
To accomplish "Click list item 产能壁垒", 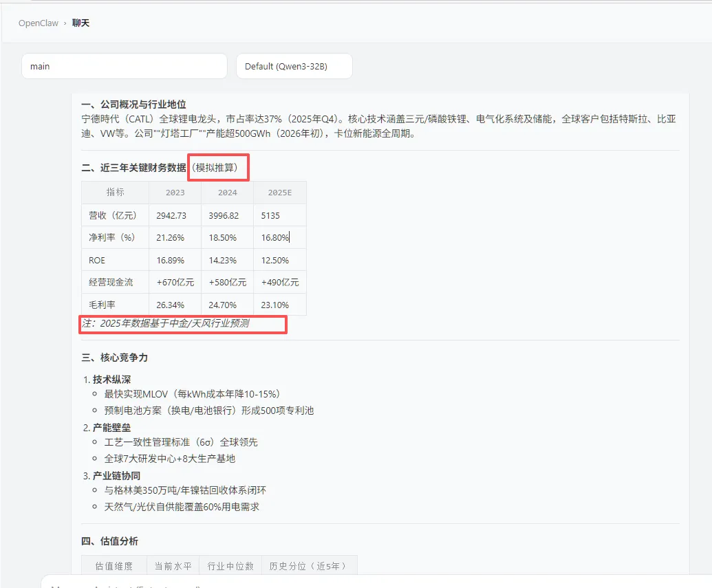I will click(x=111, y=428).
